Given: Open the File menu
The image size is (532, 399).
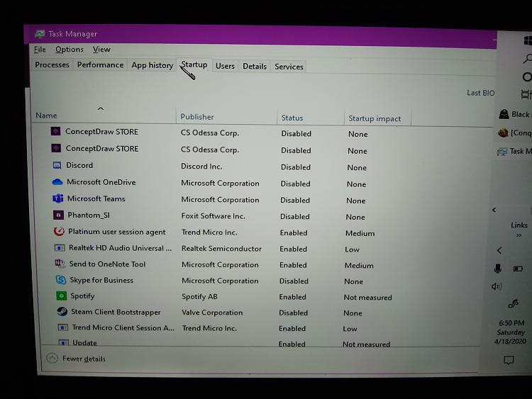Looking at the screenshot, I should [x=40, y=50].
